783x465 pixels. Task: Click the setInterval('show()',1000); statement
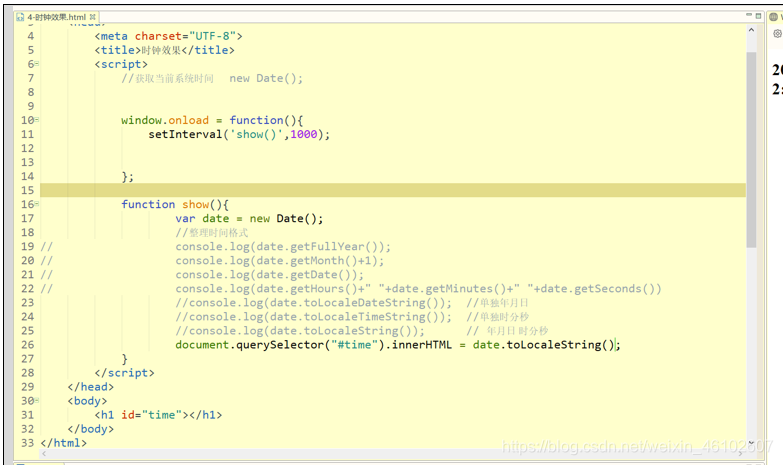pos(239,134)
